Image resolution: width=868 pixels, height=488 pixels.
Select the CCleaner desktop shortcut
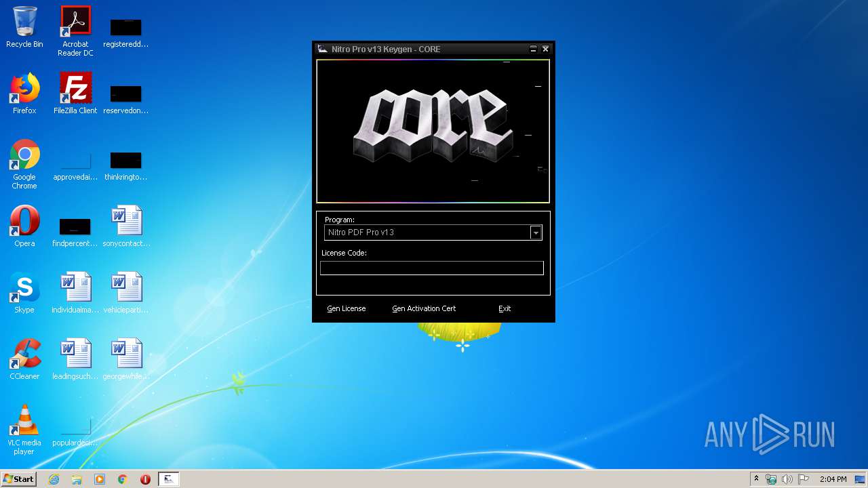[x=24, y=359]
